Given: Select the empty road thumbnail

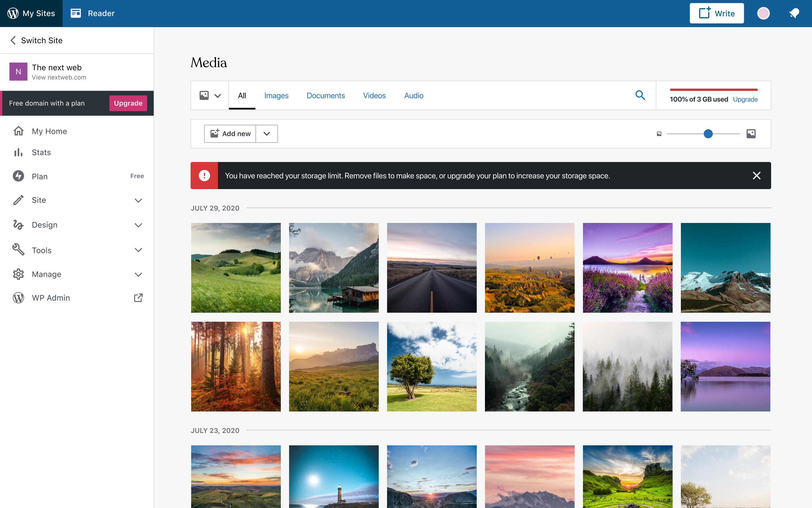Looking at the screenshot, I should tap(432, 268).
